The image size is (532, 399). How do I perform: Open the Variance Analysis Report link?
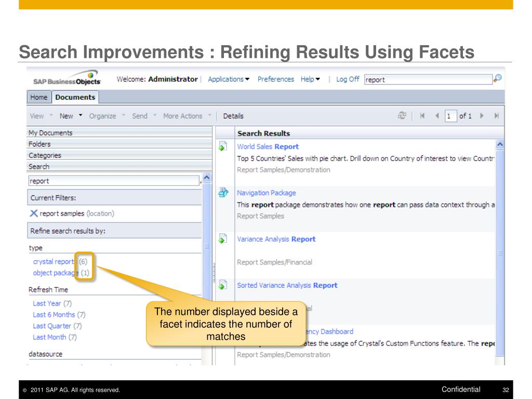click(276, 238)
